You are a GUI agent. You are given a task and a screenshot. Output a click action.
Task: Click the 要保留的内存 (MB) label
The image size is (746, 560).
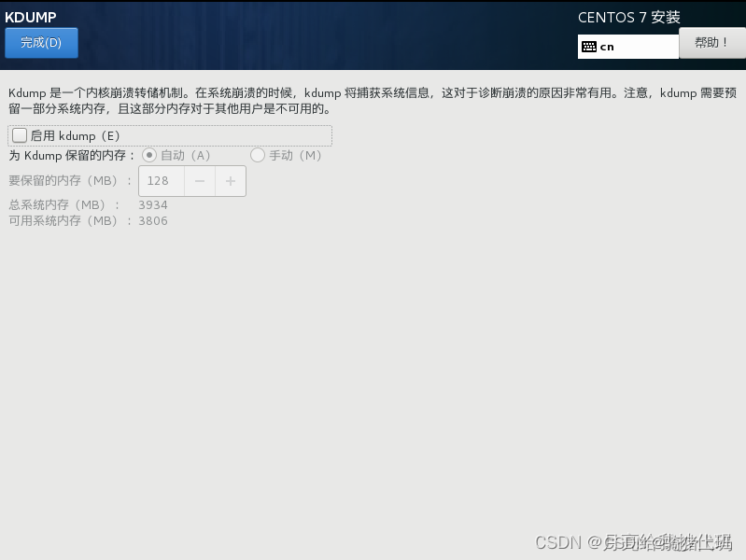coord(70,181)
